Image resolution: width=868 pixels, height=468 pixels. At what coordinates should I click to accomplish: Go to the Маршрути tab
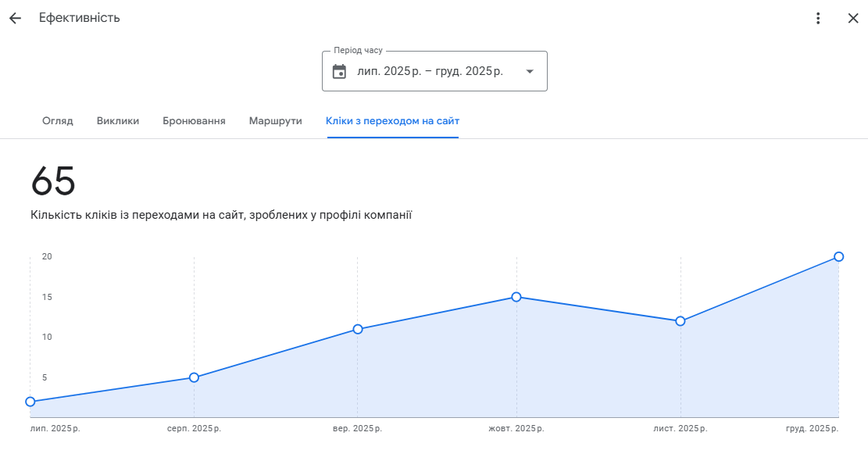click(x=275, y=121)
